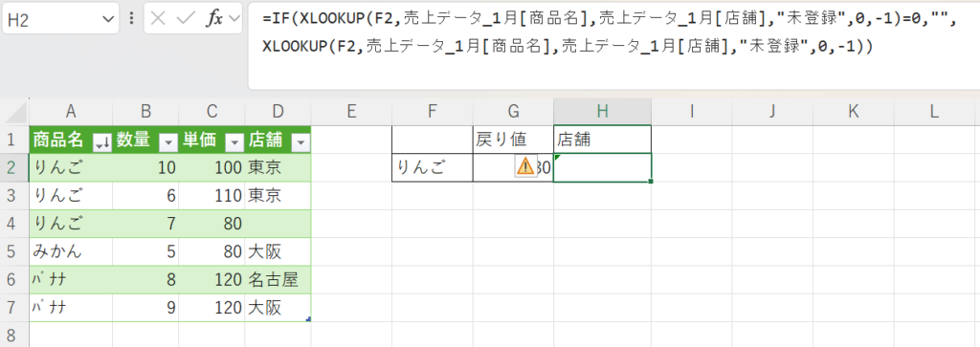This screenshot has height=347, width=980.
Task: Expand the formula bar chevron
Action: coord(234,18)
